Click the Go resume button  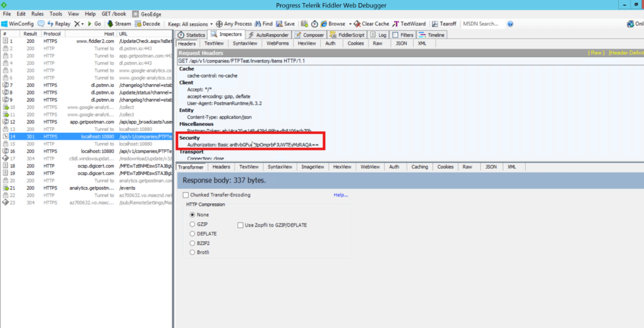[94, 24]
